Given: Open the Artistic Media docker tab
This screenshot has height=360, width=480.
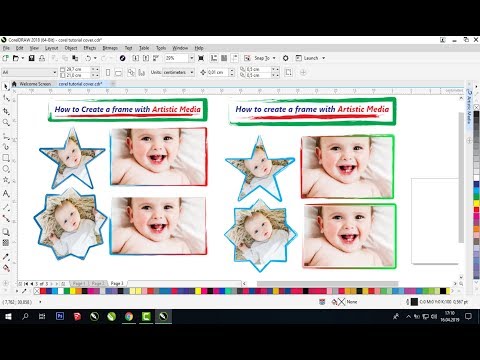Looking at the screenshot, I should 469,106.
